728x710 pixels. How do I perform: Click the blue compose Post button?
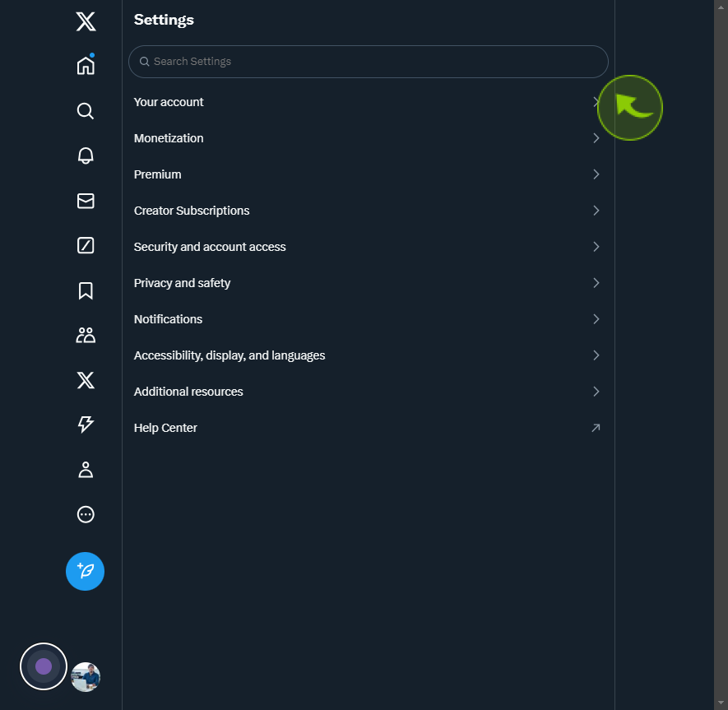(x=85, y=571)
